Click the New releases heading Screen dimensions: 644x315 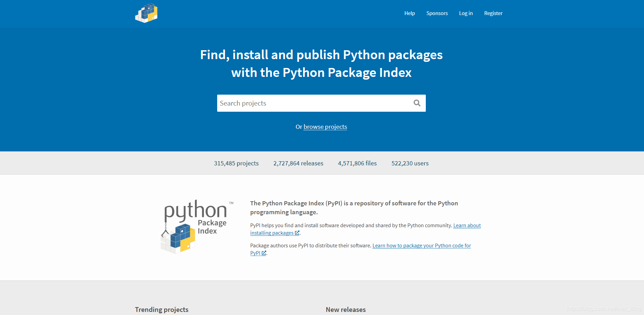pos(346,310)
